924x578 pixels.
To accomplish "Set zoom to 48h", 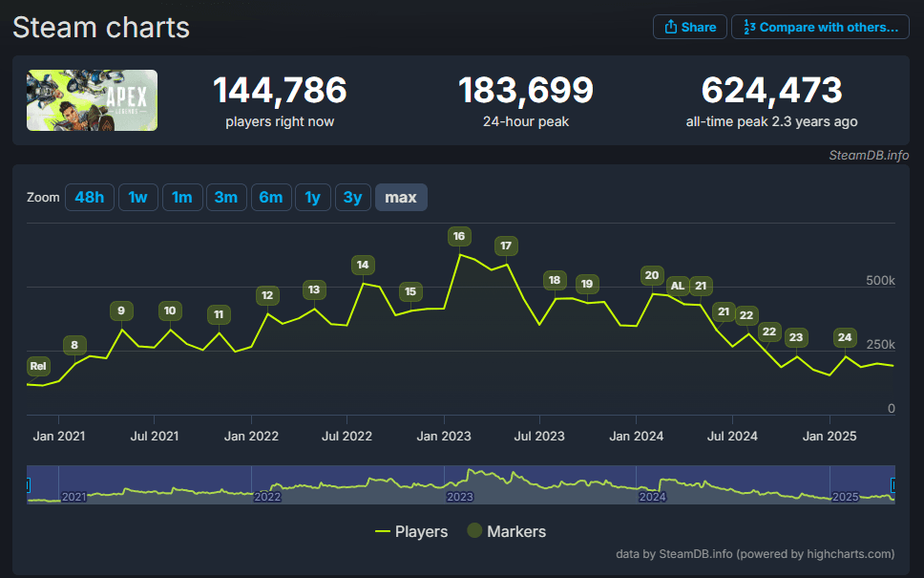I will [90, 197].
